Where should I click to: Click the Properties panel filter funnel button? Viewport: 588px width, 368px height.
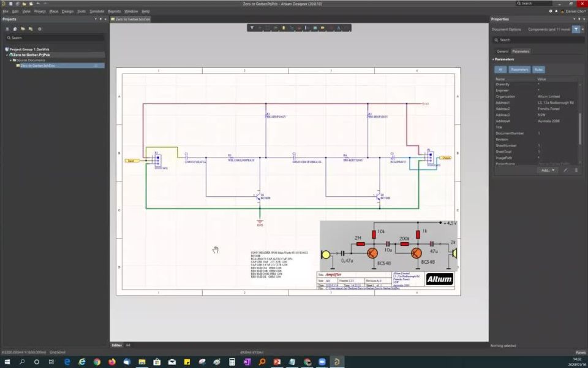tap(576, 29)
